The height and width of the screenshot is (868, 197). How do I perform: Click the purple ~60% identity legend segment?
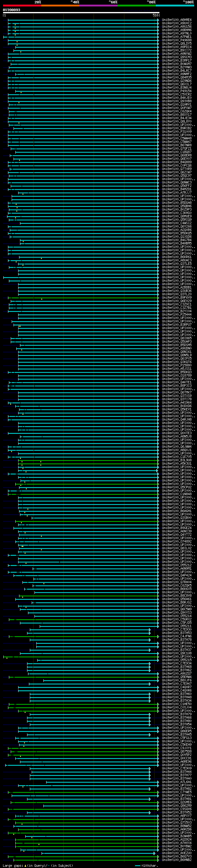[99, 6]
